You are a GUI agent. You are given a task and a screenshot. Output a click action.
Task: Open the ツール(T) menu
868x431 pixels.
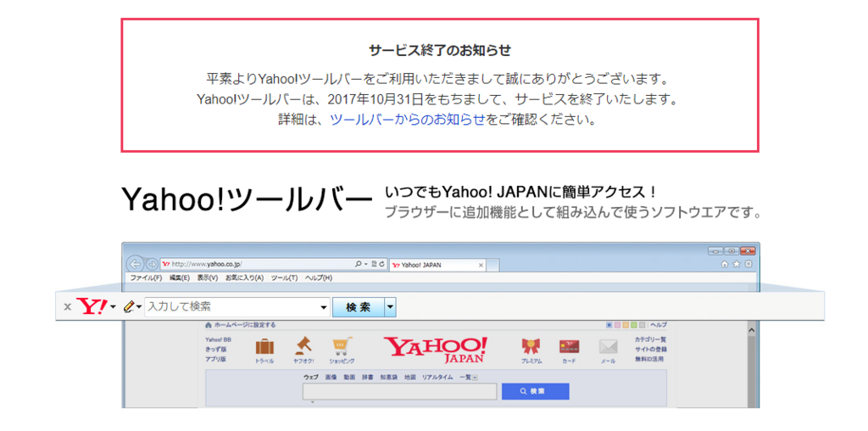(285, 278)
